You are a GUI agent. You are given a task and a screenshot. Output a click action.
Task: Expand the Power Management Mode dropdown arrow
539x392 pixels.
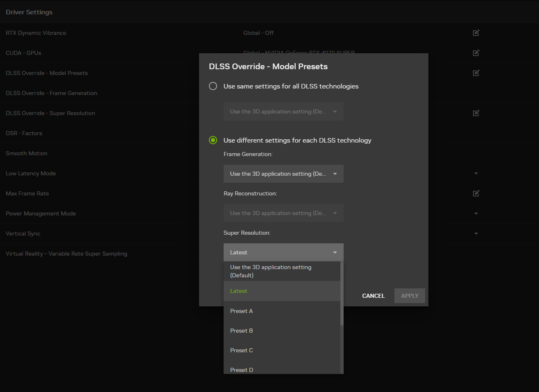tap(476, 214)
